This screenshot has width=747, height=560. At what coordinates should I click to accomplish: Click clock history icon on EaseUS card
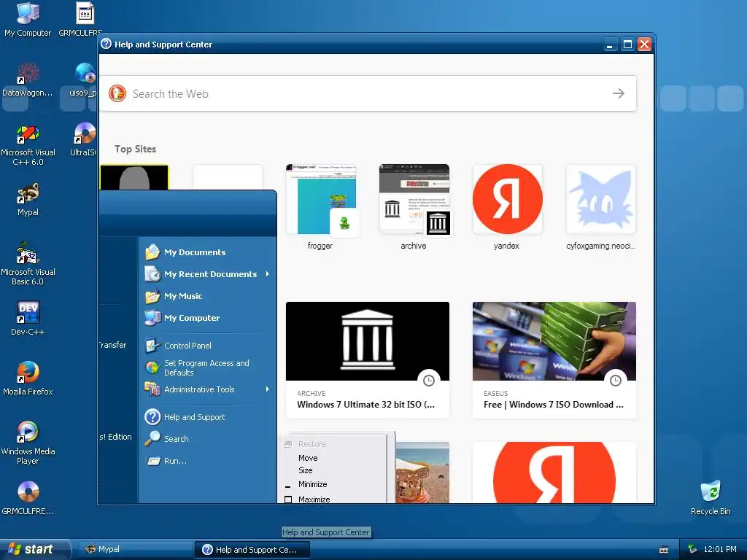(x=616, y=381)
